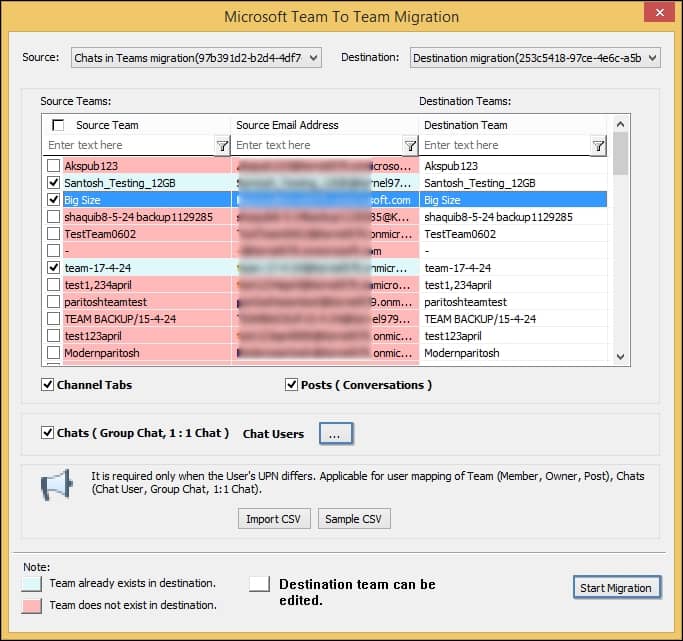Select destination cell TEAM BACKUP/15-4-24

513,318
